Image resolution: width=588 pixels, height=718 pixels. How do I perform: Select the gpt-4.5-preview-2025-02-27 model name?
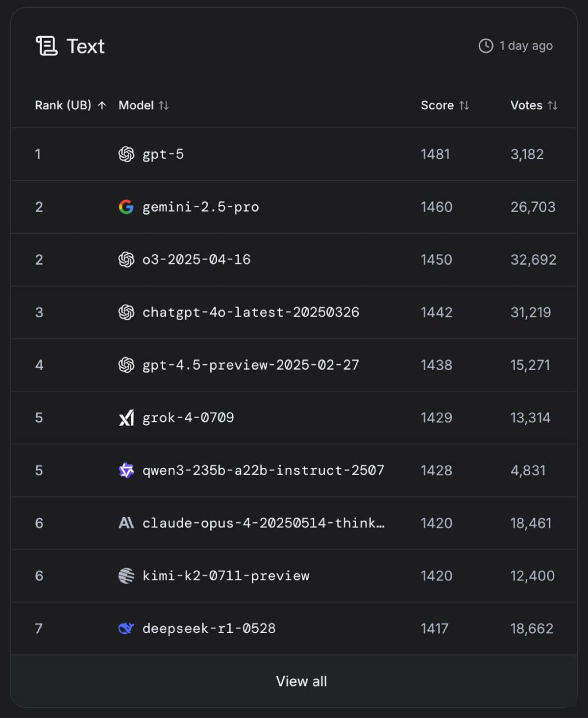click(x=251, y=365)
